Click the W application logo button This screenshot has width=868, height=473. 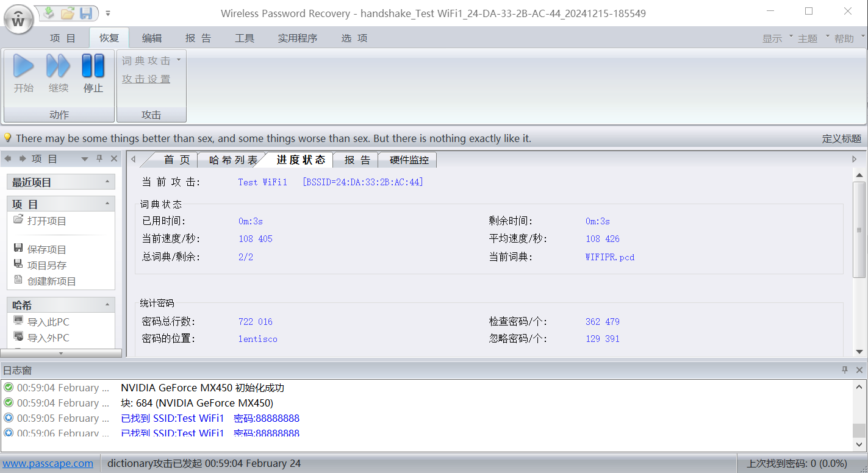(x=18, y=20)
